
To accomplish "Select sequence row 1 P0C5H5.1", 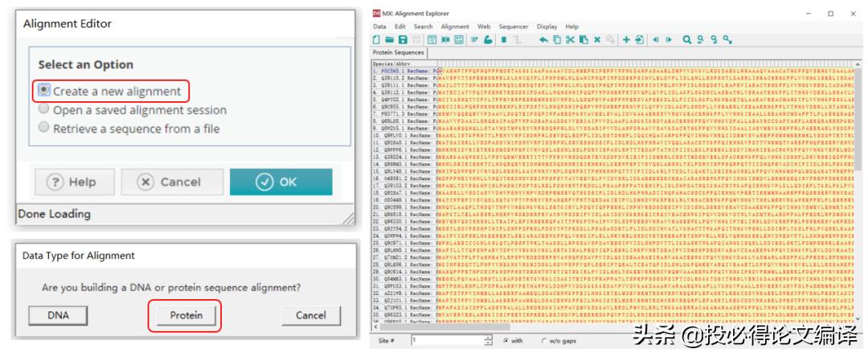I will [x=403, y=72].
